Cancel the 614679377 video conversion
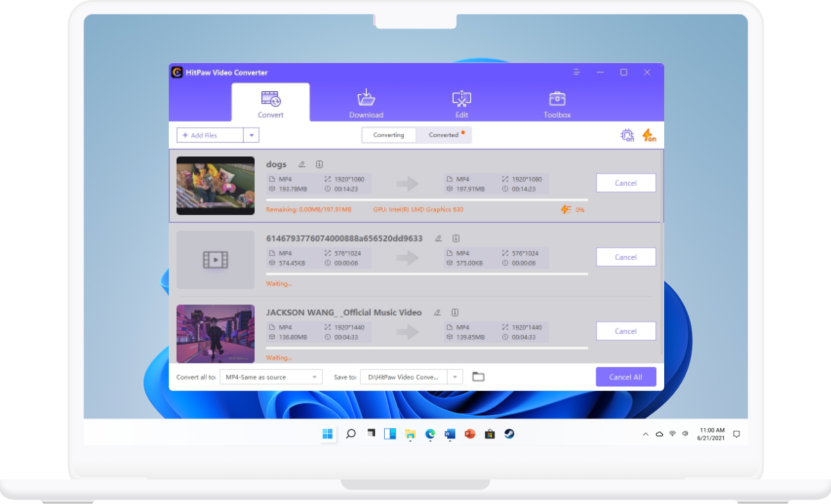 pyautogui.click(x=625, y=257)
